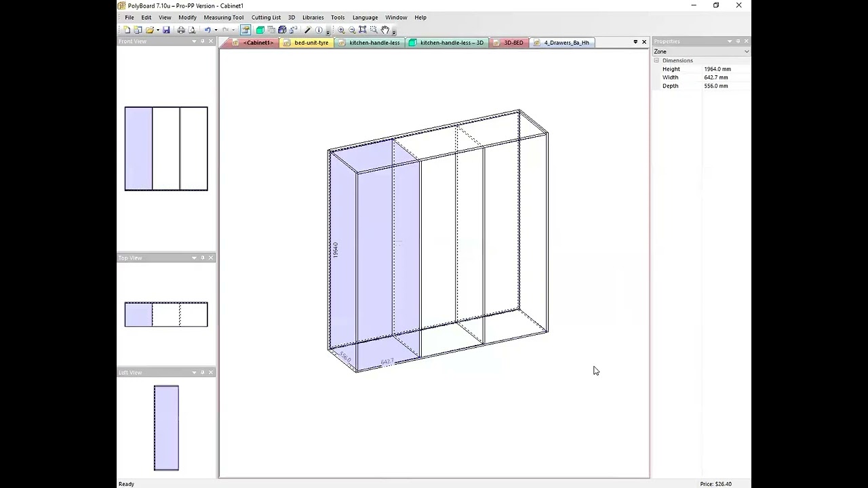The height and width of the screenshot is (488, 868).
Task: Open the Language menu
Action: [x=365, y=18]
